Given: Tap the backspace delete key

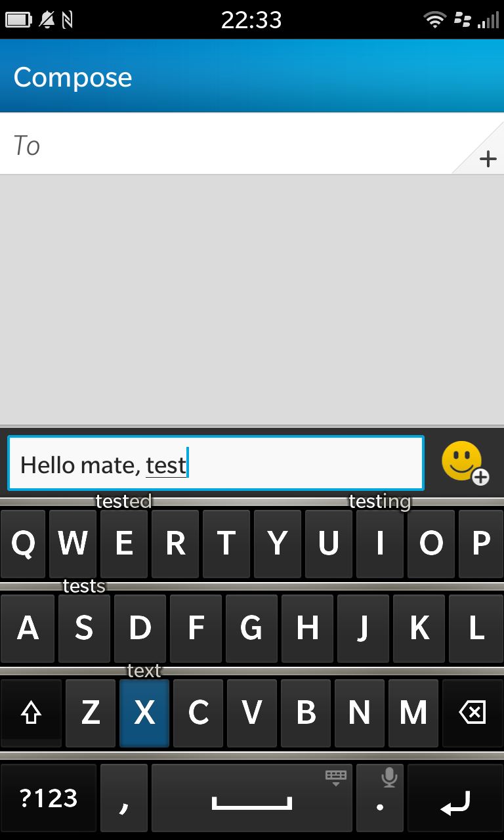Looking at the screenshot, I should [x=472, y=713].
